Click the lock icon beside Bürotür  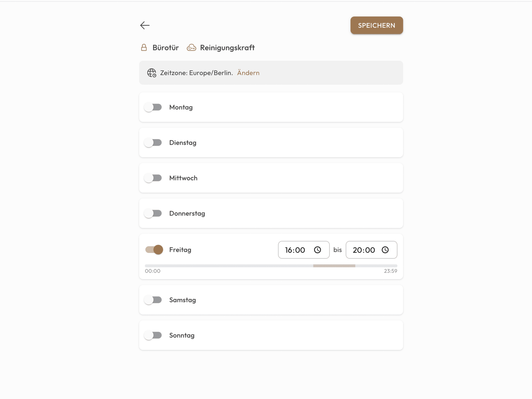[x=144, y=48]
